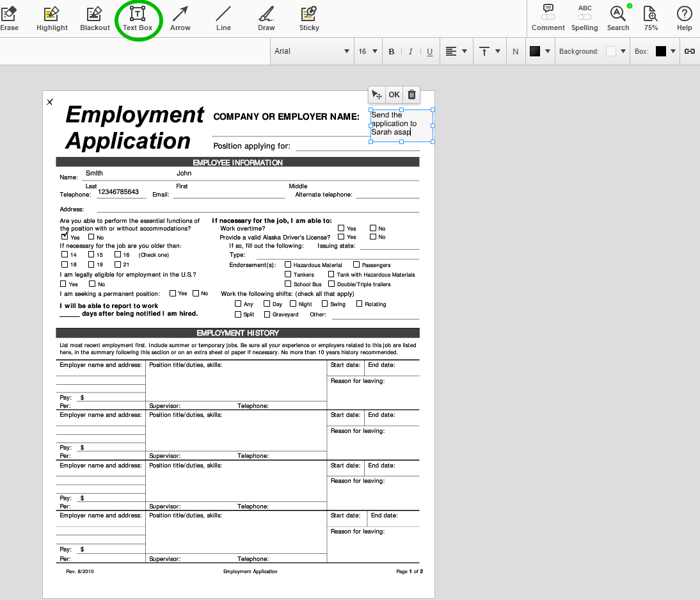The image size is (700, 600).
Task: Check the age 14 checkbox
Action: point(65,254)
